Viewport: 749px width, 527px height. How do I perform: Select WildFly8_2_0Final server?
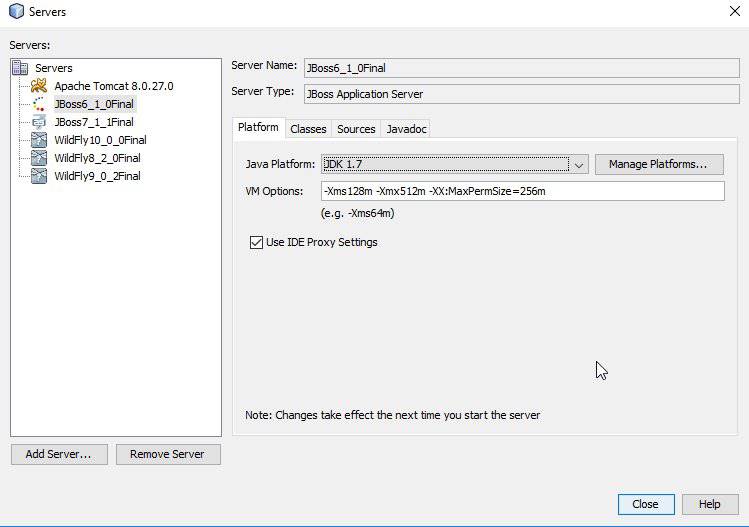click(97, 158)
